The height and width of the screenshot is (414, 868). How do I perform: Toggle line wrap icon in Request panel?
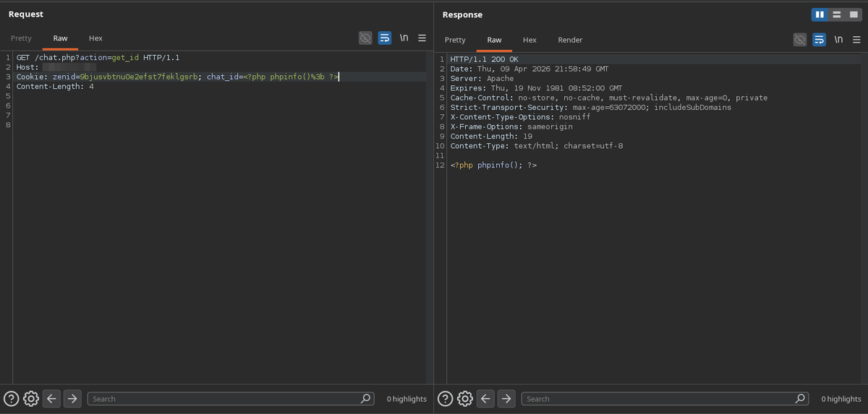(x=385, y=38)
